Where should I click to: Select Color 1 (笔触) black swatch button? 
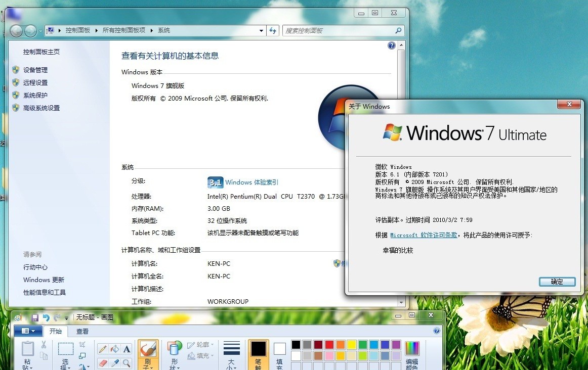tap(259, 355)
